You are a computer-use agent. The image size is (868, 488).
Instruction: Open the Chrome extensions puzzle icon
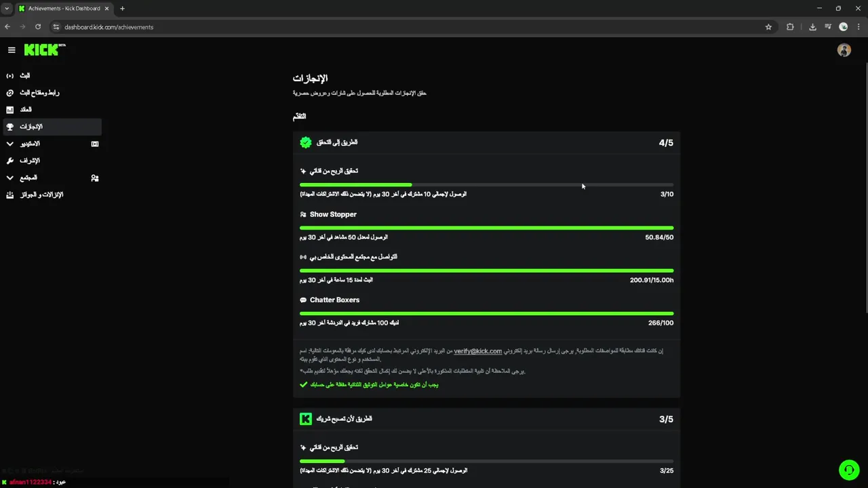790,27
